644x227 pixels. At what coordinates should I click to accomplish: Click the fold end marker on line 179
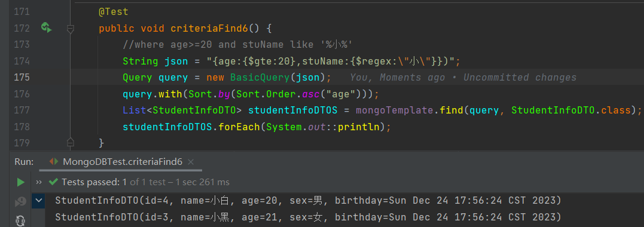(70, 142)
